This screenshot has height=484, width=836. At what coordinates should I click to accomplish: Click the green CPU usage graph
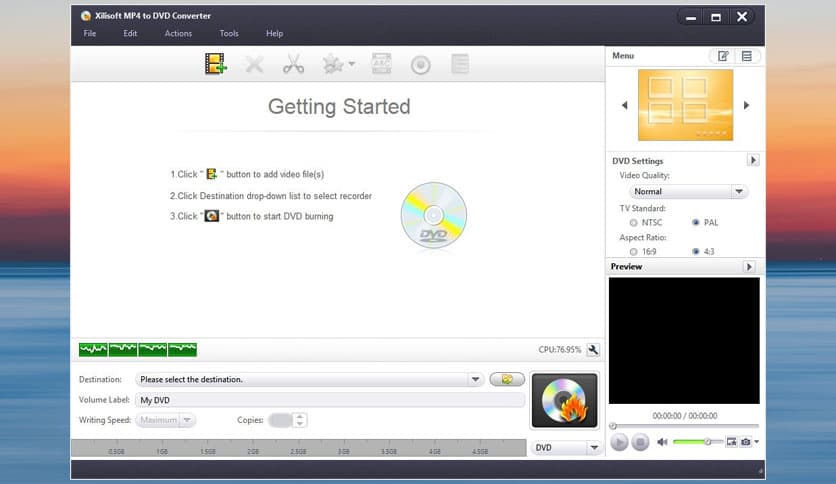(138, 350)
